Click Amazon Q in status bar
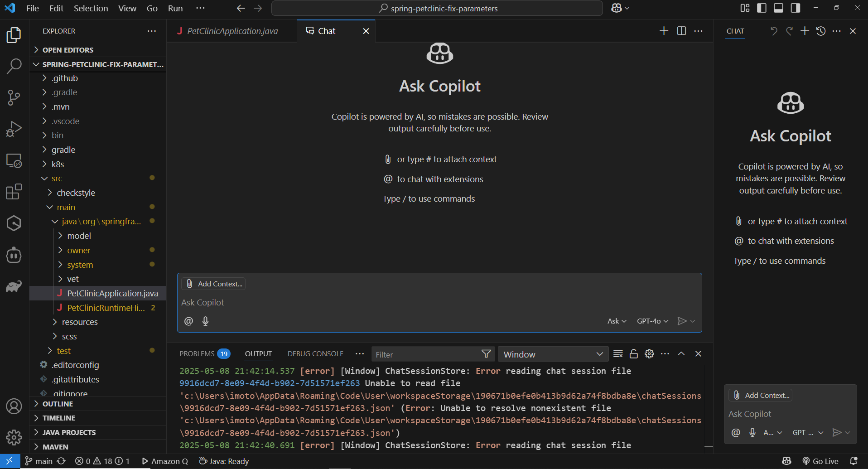The width and height of the screenshot is (868, 469). [x=165, y=461]
